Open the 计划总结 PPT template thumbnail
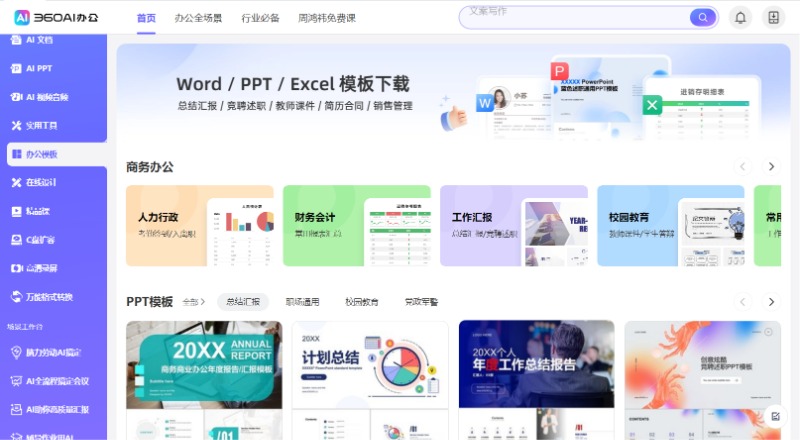This screenshot has height=440, width=800. pyautogui.click(x=370, y=378)
